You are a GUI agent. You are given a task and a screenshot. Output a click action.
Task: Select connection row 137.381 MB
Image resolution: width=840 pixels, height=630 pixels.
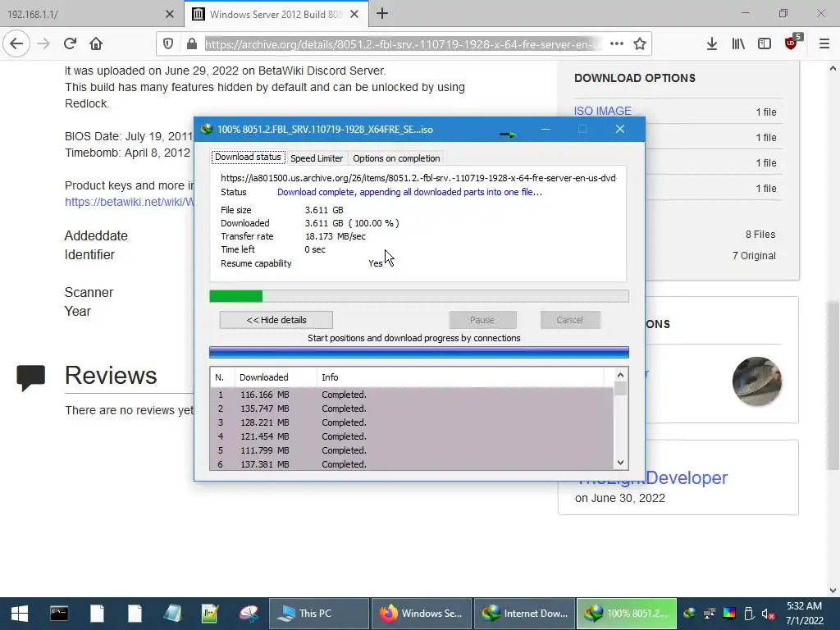point(412,464)
